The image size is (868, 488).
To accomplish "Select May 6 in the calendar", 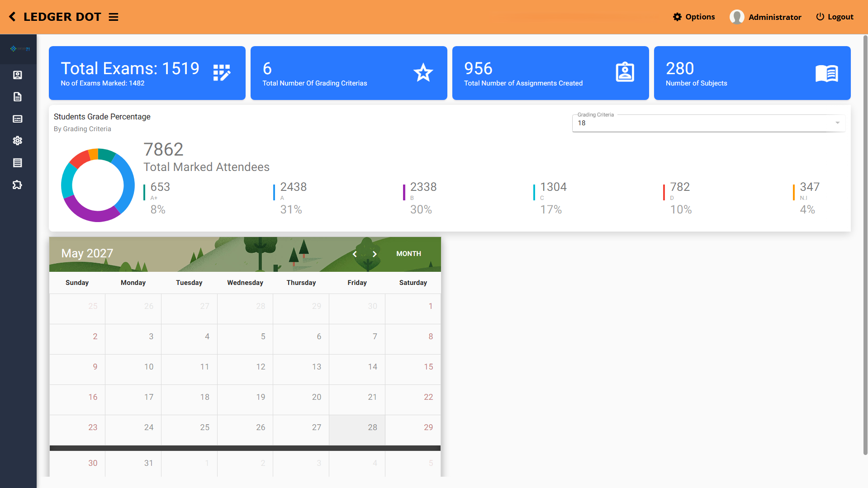I will 301,339.
